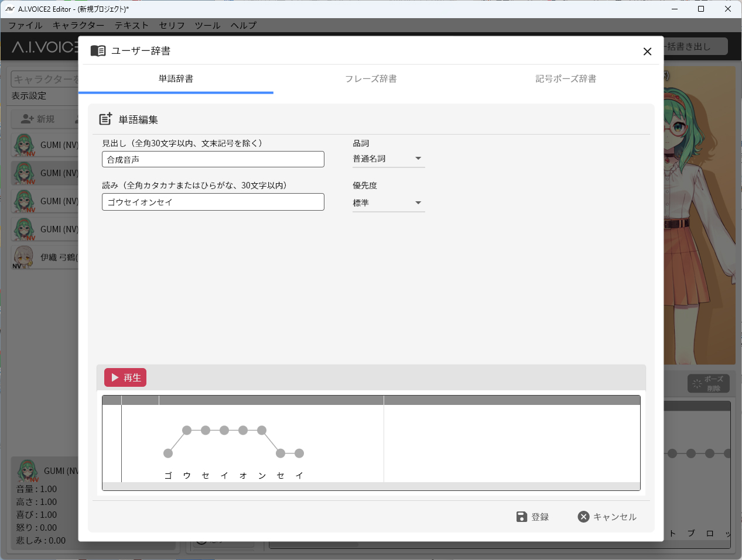Open the キャラクター menu
This screenshot has width=742, height=560.
78,25
